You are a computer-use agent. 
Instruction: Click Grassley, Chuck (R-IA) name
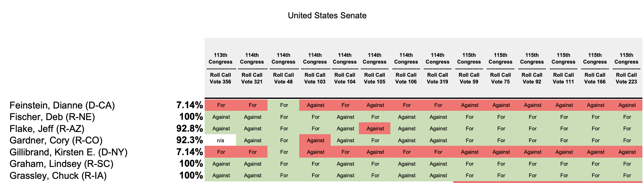pyautogui.click(x=58, y=176)
